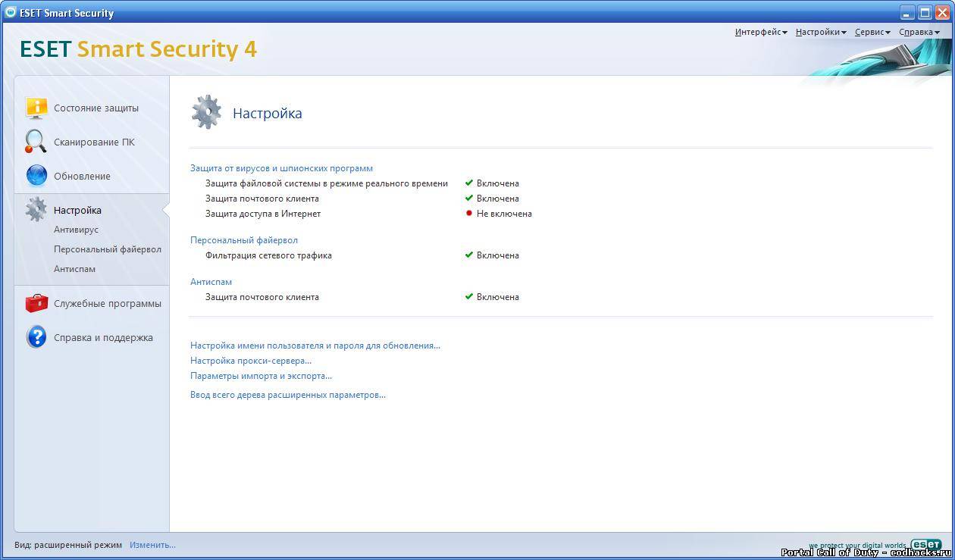Toggle the Включена status for file system real-time protection
The width and height of the screenshot is (955, 560).
498,183
